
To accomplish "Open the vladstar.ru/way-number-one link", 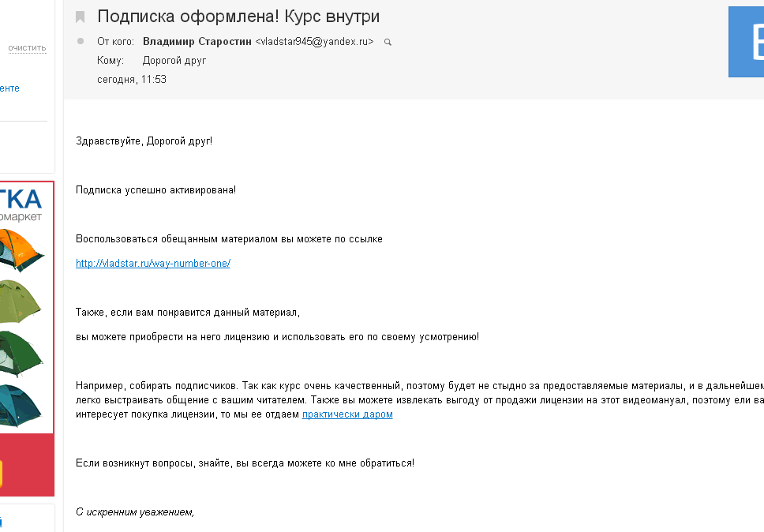I will 153,264.
